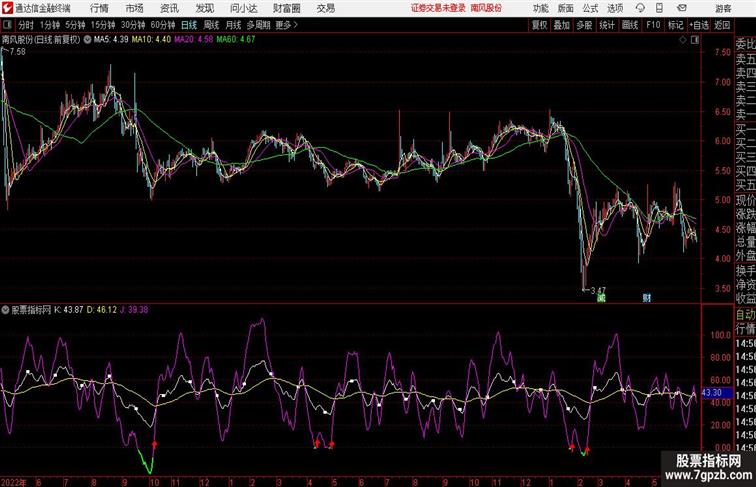
Task: Open the 多周期 multi-period view
Action: pyautogui.click(x=258, y=25)
